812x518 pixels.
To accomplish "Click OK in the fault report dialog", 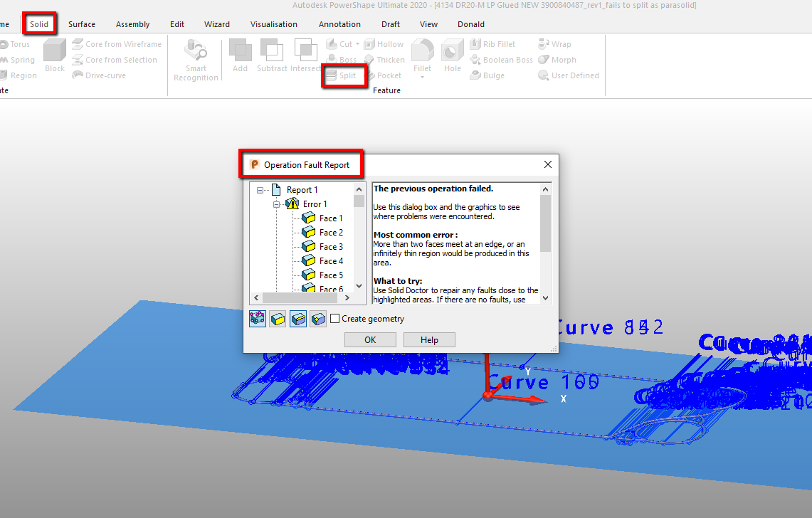I will coord(370,339).
